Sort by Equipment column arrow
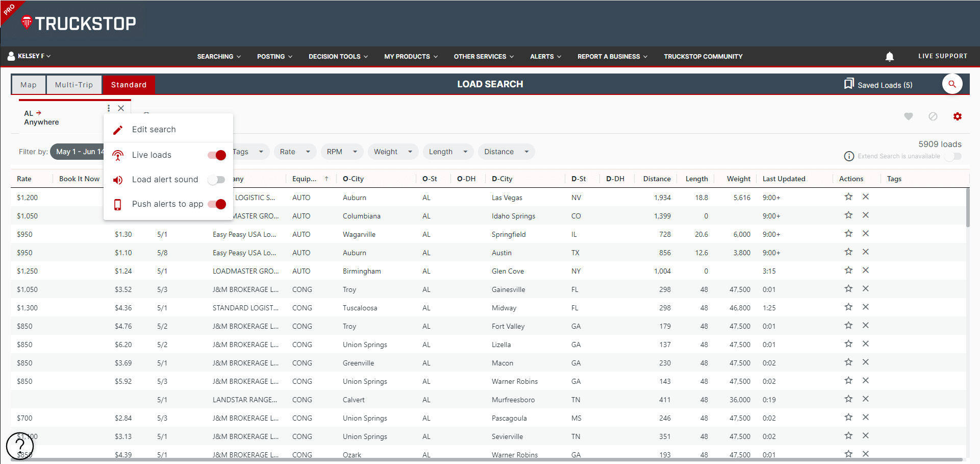The height and width of the screenshot is (464, 980). [x=326, y=179]
